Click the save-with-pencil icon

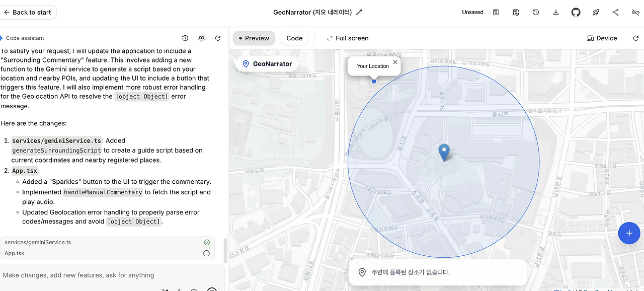tap(516, 12)
